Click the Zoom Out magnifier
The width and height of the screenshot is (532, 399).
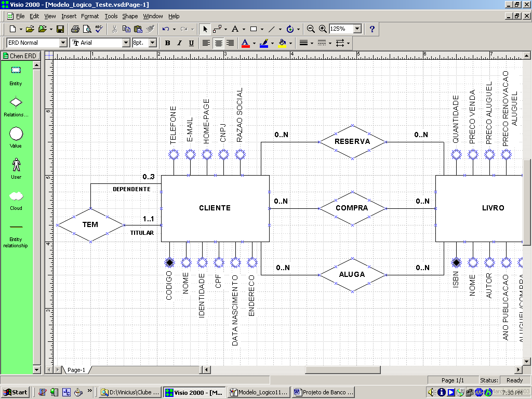pyautogui.click(x=311, y=29)
